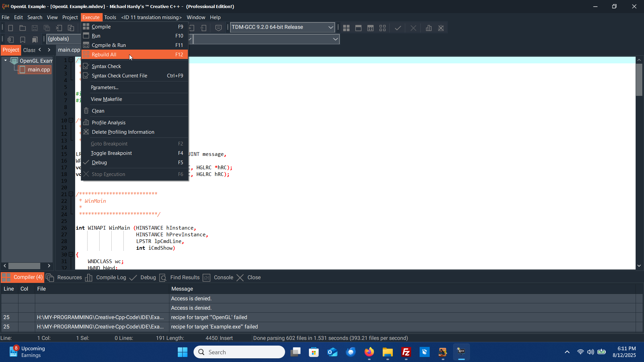Click the Compile toolbar icon
Screen dimensions: 644x362
(346, 28)
